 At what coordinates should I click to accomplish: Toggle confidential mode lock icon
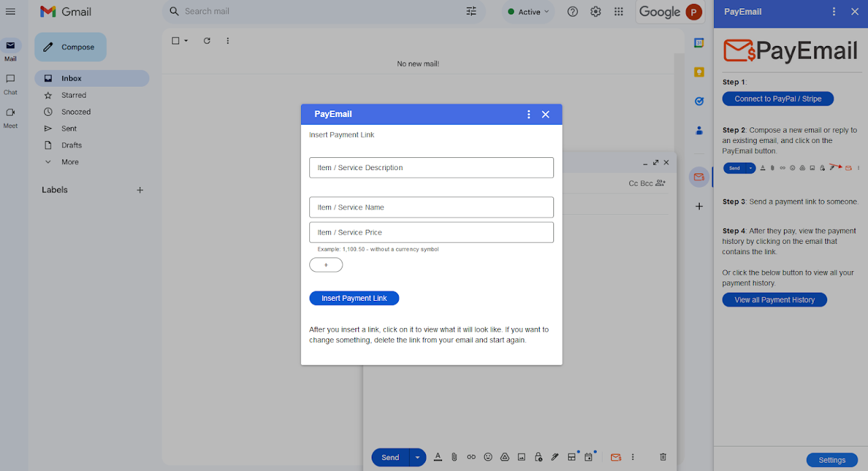coord(538,457)
